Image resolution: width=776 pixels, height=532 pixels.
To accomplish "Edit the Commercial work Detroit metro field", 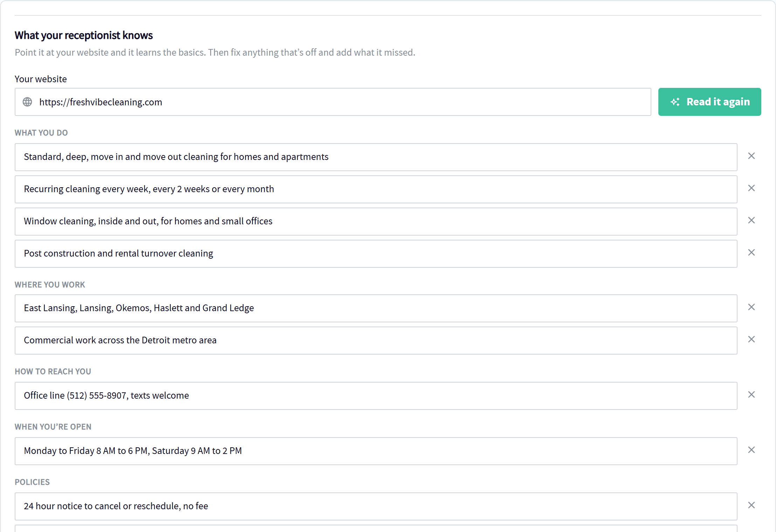I will click(376, 341).
